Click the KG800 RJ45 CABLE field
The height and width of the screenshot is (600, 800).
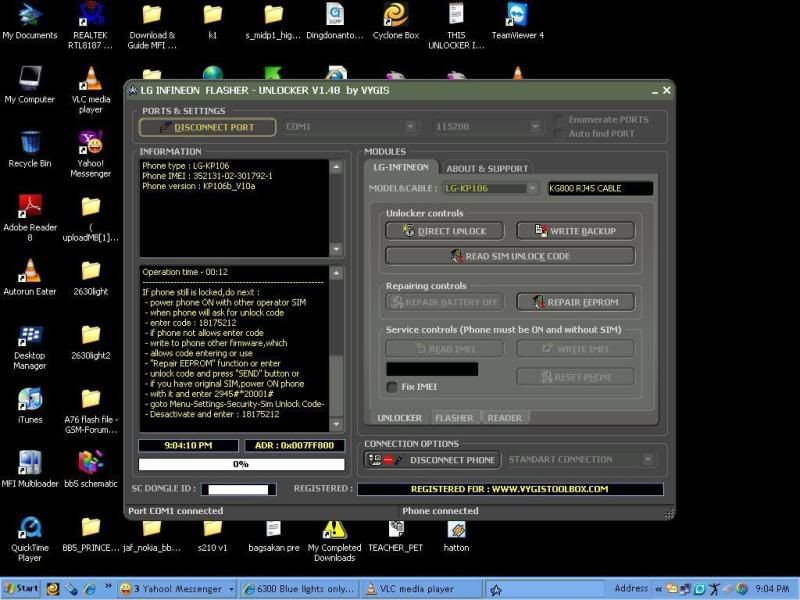(600, 188)
